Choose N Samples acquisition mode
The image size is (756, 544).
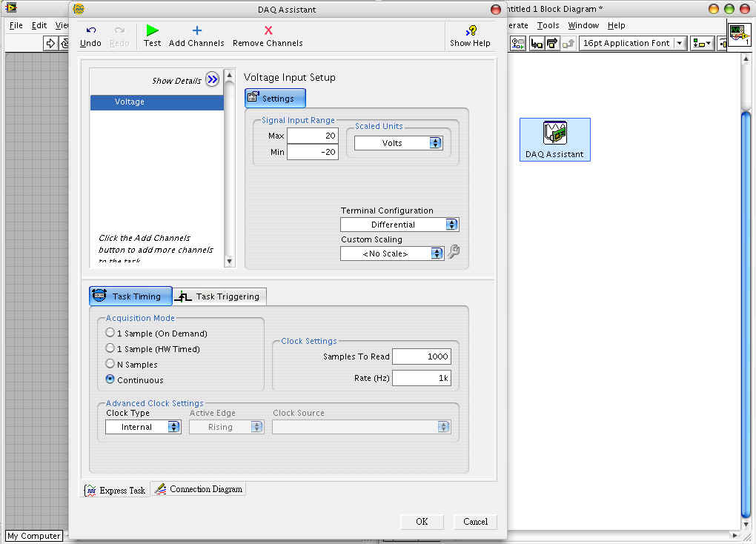coord(110,363)
